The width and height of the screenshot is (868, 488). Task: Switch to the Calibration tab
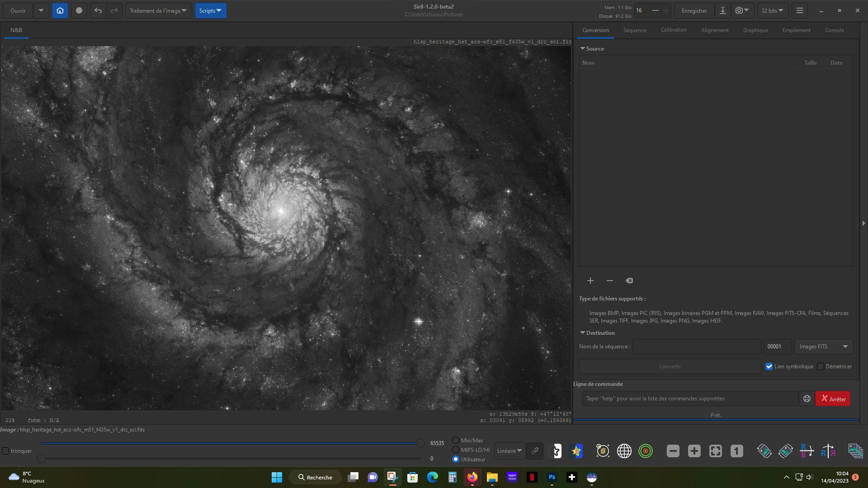(x=674, y=30)
